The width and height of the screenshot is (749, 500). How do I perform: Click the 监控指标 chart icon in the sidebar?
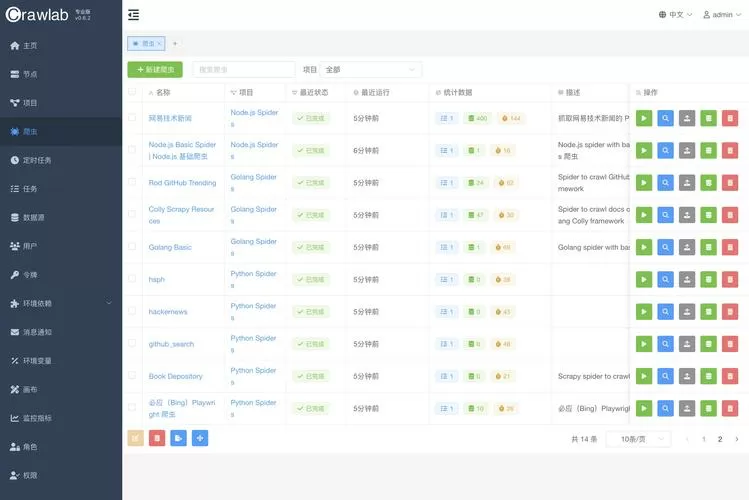(15, 418)
